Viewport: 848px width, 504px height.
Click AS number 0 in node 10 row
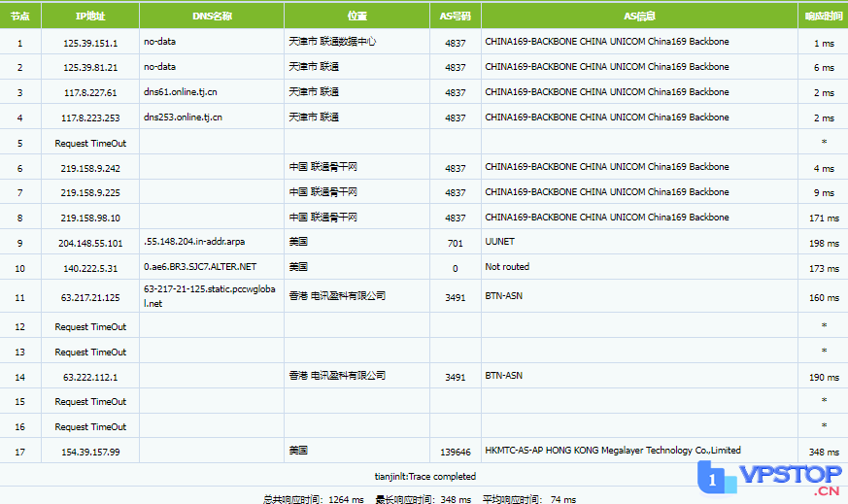[x=456, y=268]
